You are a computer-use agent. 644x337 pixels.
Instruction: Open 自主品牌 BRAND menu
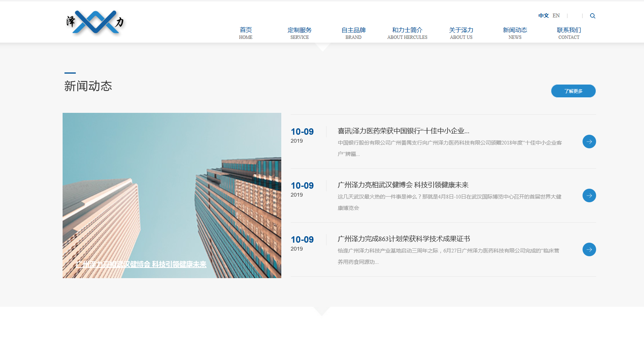353,33
